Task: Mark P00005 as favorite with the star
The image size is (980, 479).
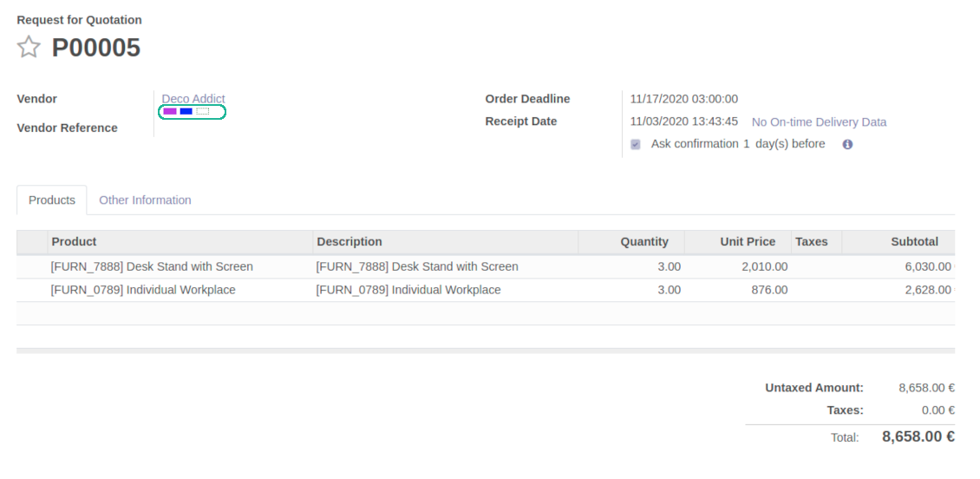Action: (29, 48)
